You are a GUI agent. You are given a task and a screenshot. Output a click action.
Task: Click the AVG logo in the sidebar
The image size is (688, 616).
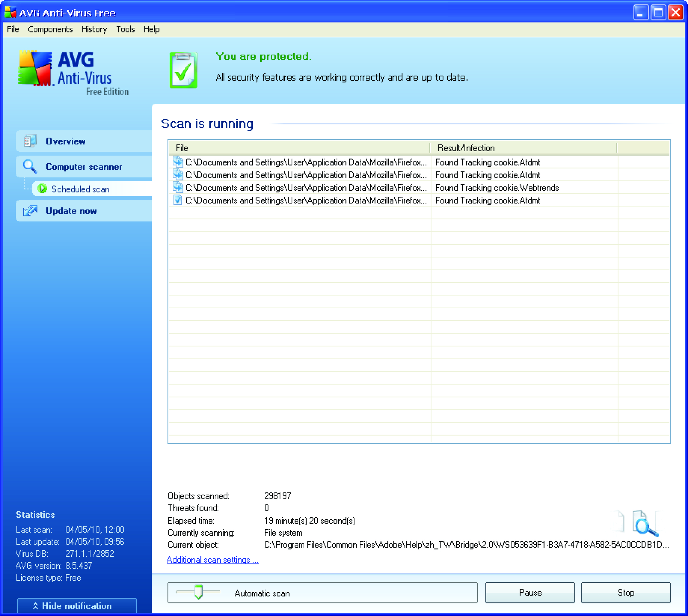(x=73, y=73)
